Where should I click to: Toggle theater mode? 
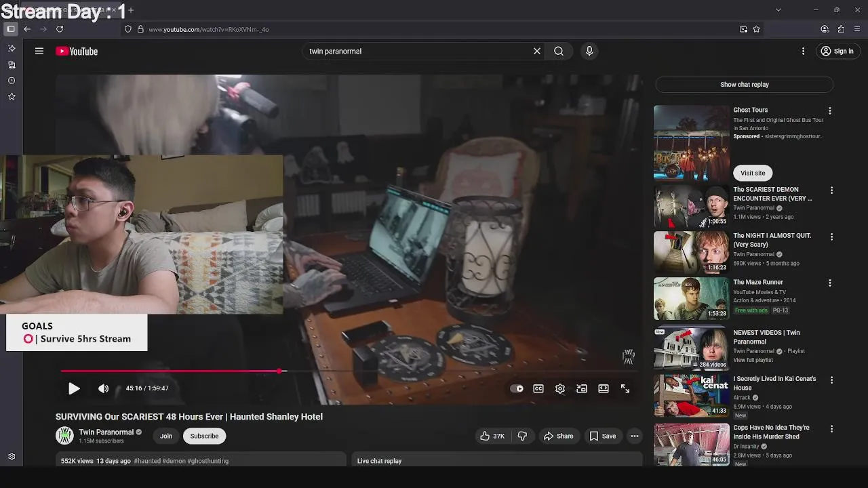604,388
